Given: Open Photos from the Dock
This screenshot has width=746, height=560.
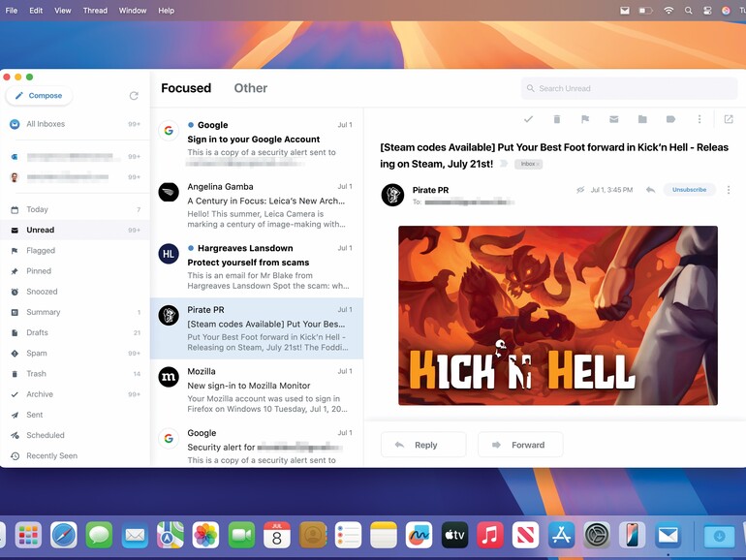Looking at the screenshot, I should (205, 535).
